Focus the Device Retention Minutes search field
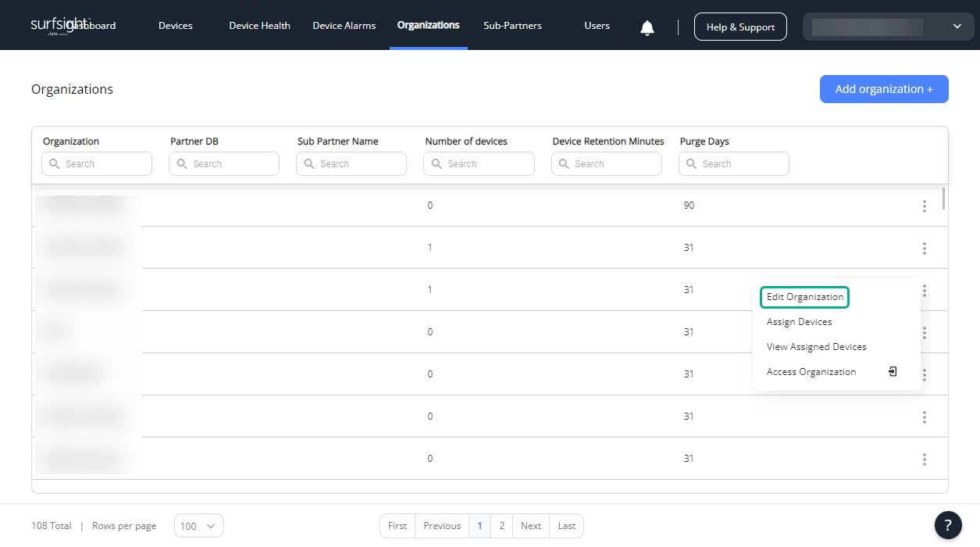Viewport: 980px width, 547px height. click(607, 164)
